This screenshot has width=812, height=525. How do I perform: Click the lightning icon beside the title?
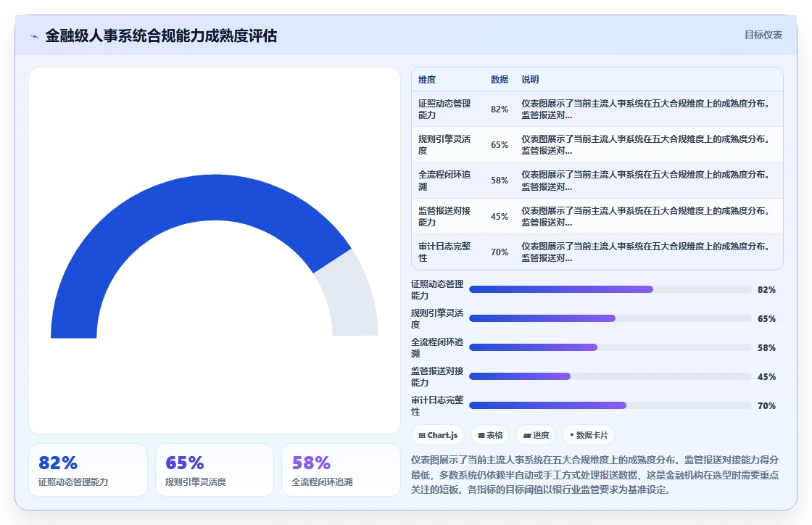pyautogui.click(x=35, y=36)
